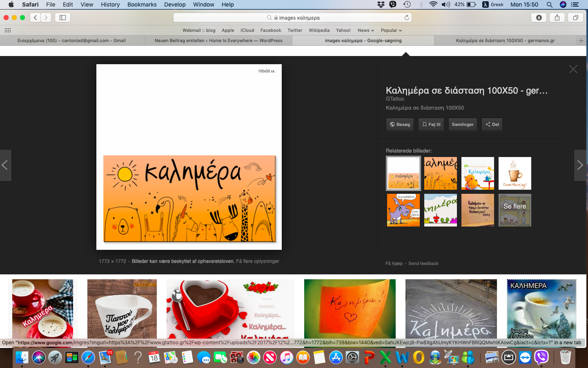This screenshot has height=368, width=588.
Task: Click the Send feedback link
Action: coord(423,263)
